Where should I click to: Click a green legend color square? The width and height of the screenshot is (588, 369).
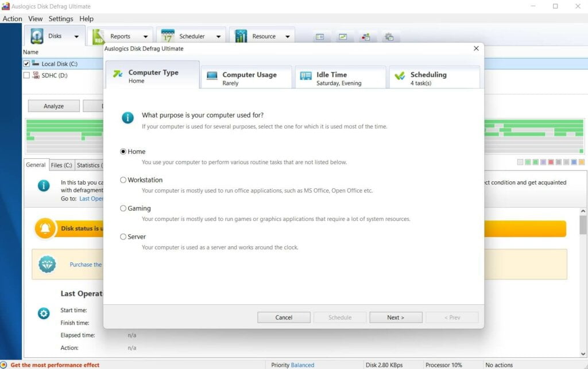click(528, 163)
